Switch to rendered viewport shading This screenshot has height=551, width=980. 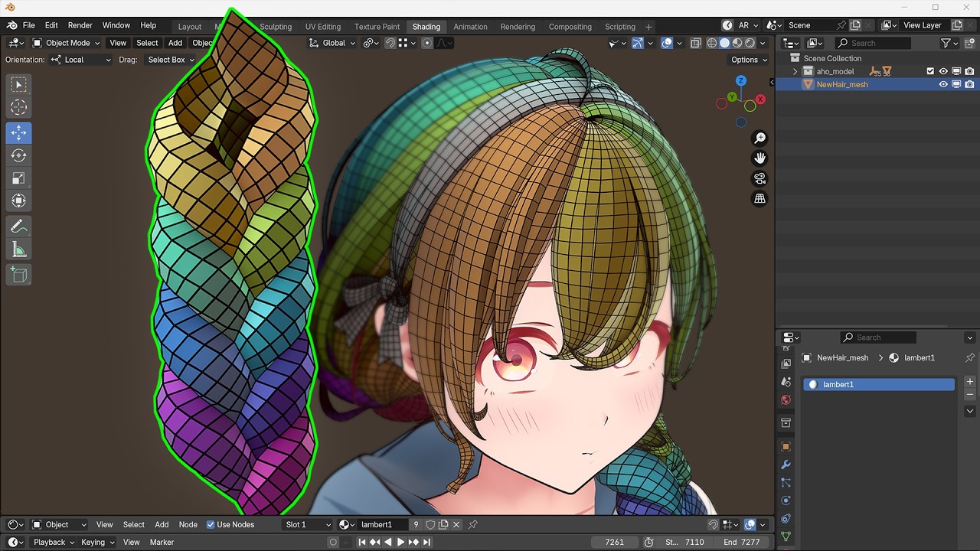click(x=750, y=43)
